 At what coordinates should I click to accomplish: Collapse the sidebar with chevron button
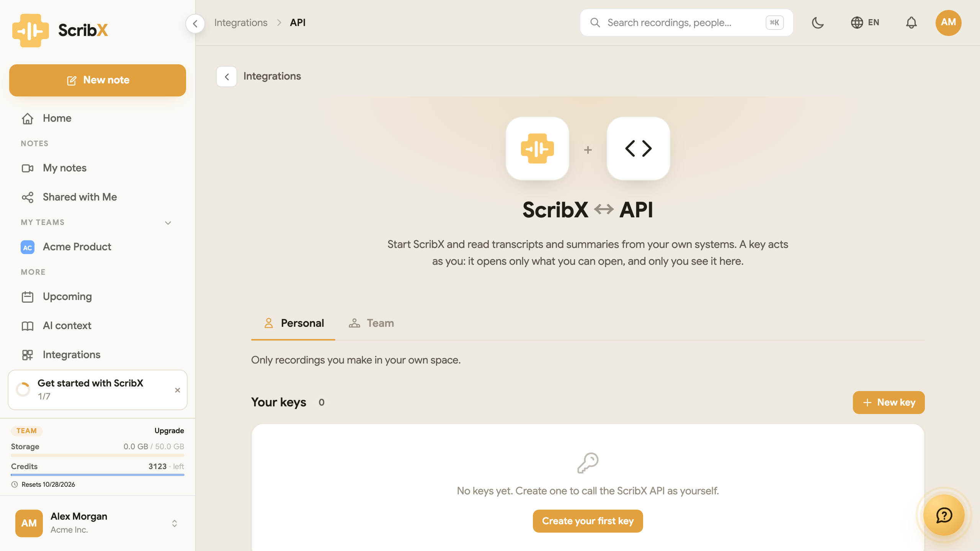coord(195,24)
